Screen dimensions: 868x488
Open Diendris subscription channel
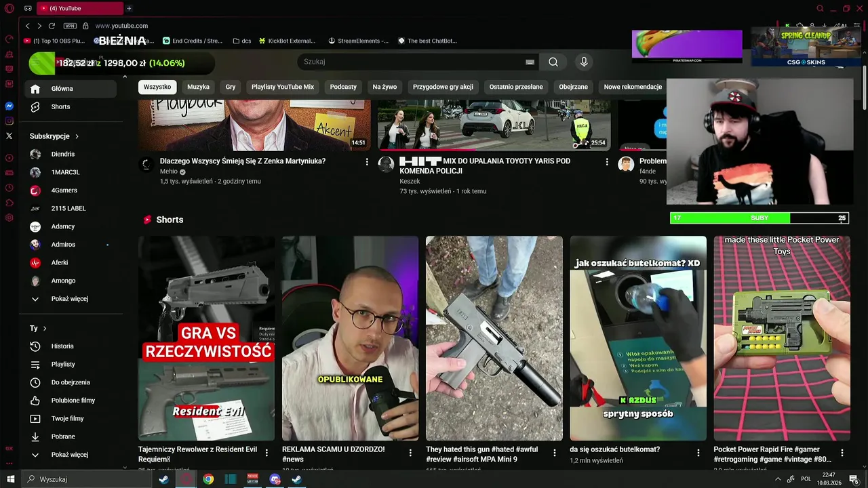coord(71,155)
